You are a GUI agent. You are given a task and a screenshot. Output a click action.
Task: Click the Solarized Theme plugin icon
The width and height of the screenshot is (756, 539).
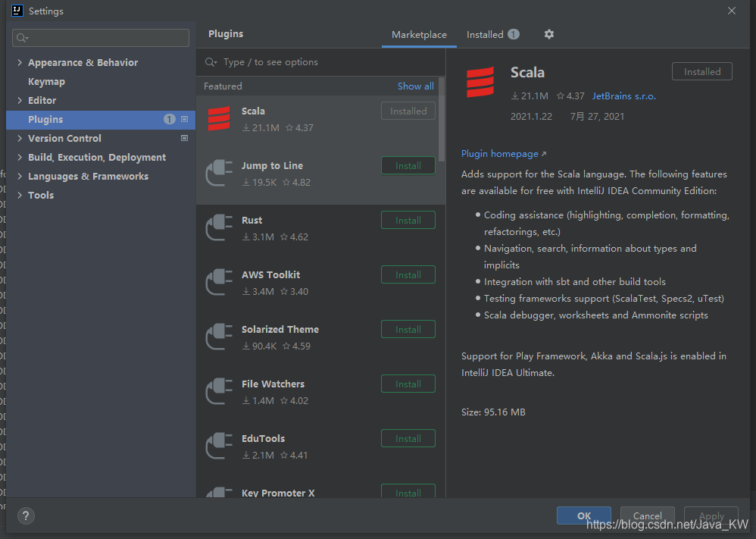pos(219,337)
